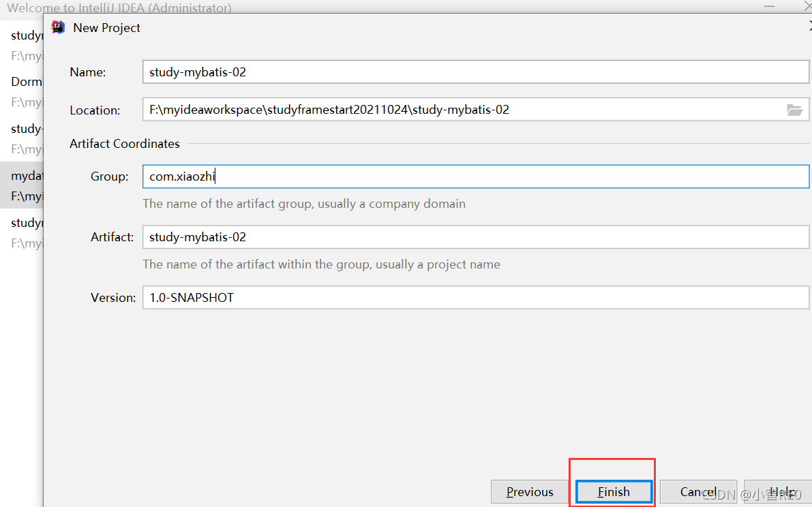This screenshot has height=507, width=812.
Task: Cancel the New Project dialog
Action: 698,491
